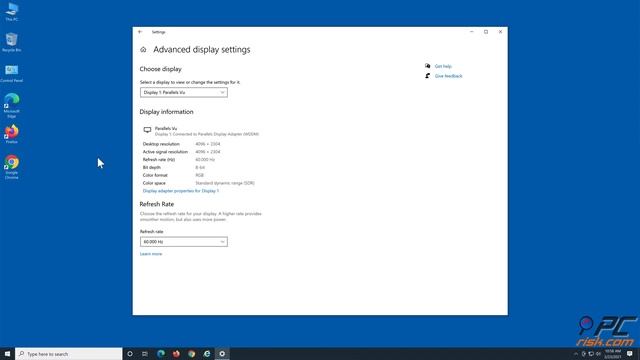
Task: Open Microsoft Edge from the taskbar
Action: point(161,354)
